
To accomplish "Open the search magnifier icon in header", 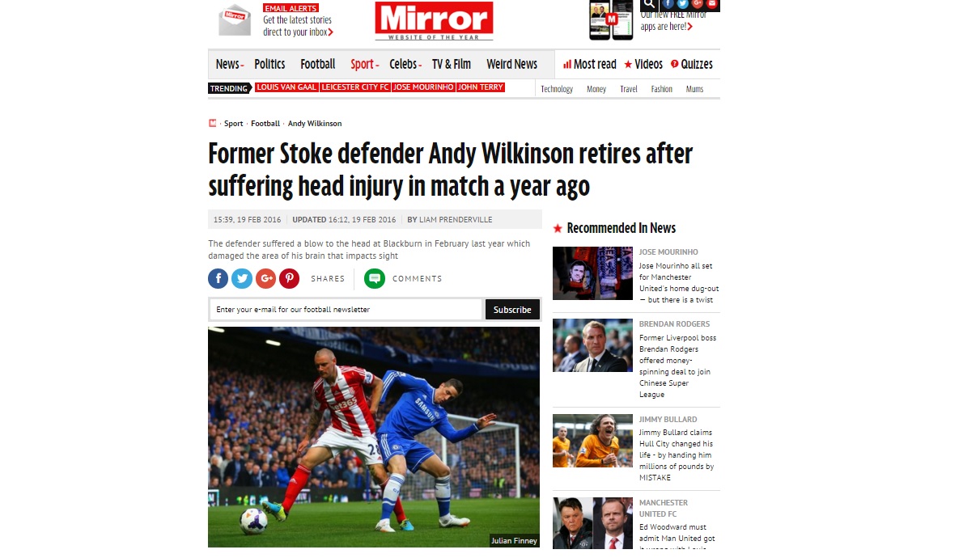I will click(649, 4).
